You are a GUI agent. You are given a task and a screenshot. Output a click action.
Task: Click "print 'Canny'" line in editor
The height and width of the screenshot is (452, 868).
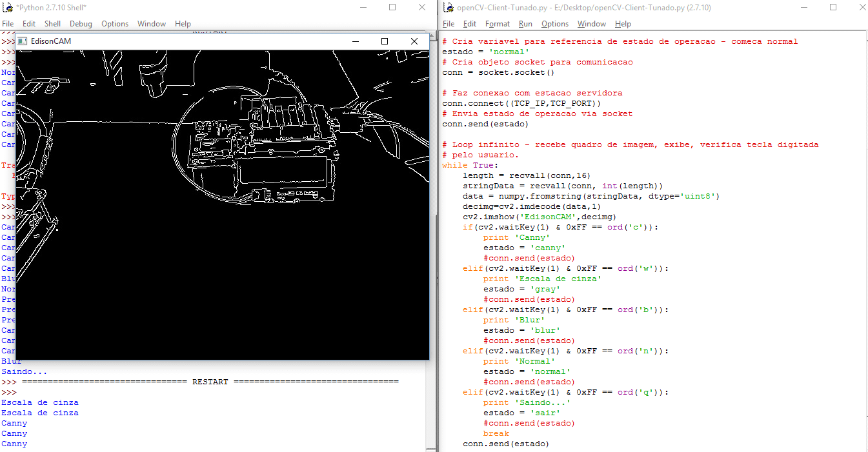[x=516, y=237]
